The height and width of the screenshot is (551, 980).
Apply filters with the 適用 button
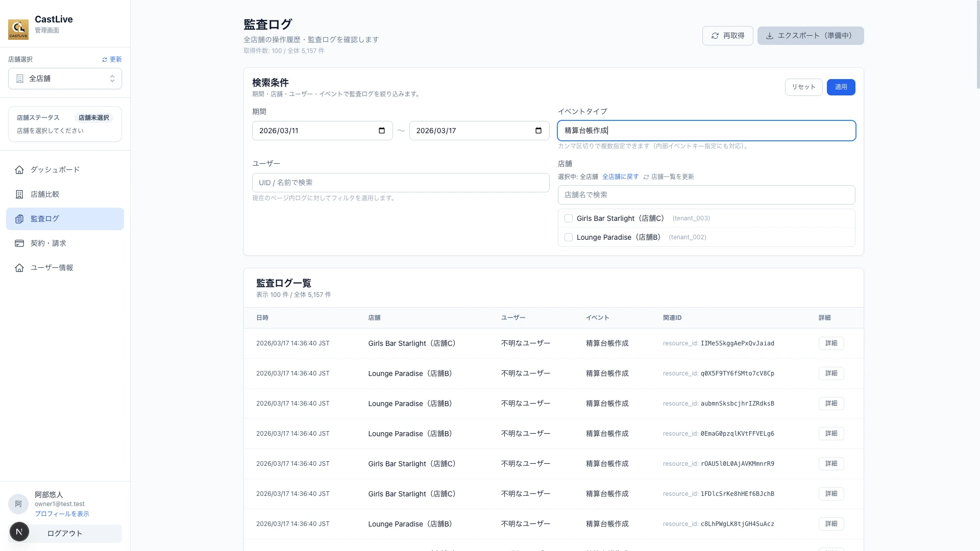click(841, 87)
